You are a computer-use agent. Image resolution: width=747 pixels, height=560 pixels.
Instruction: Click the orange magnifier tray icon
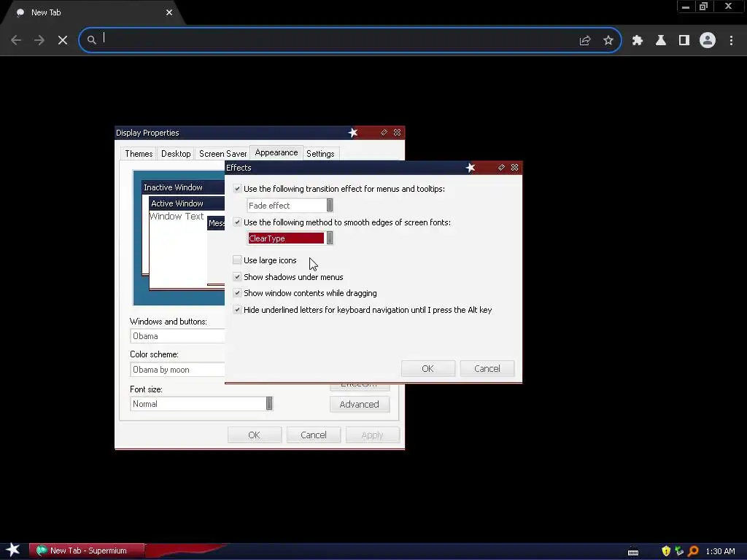pos(693,551)
